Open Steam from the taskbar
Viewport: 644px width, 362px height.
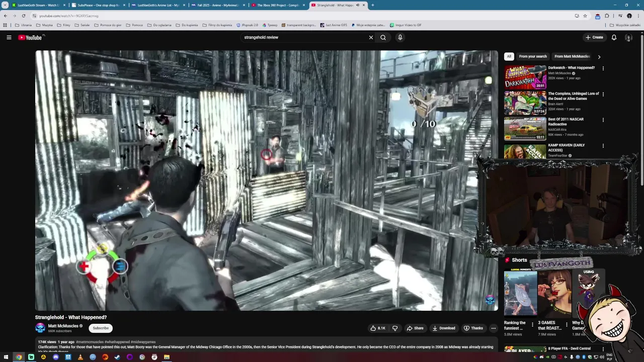(x=117, y=357)
